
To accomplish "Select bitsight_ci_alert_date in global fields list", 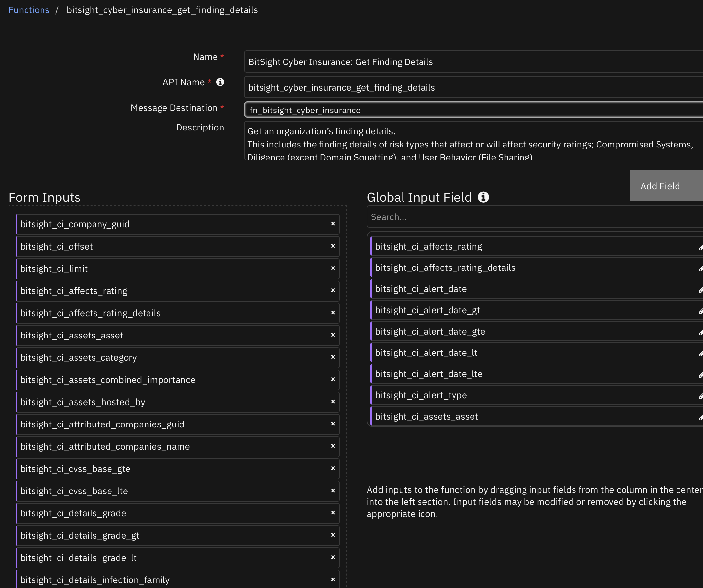I will pos(537,289).
